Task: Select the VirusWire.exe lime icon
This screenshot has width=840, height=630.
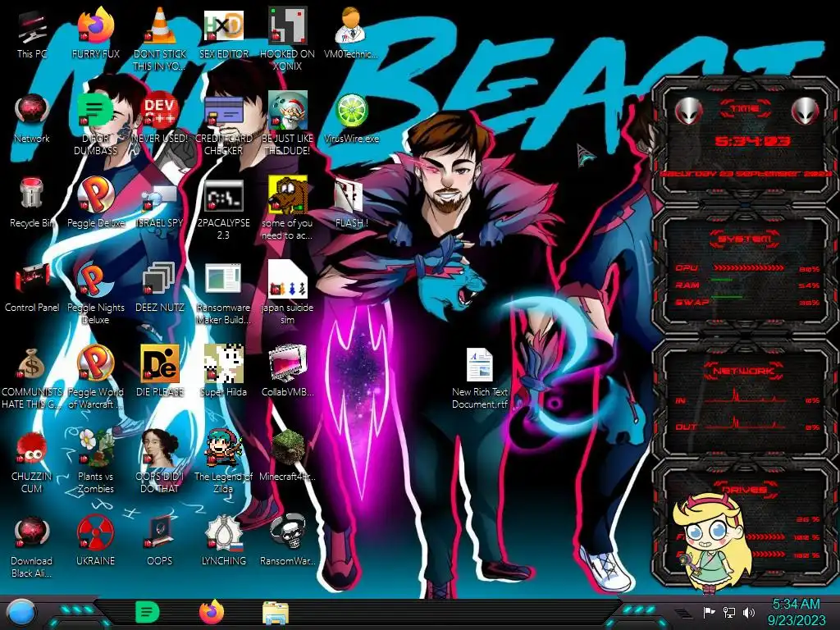Action: coord(351,111)
